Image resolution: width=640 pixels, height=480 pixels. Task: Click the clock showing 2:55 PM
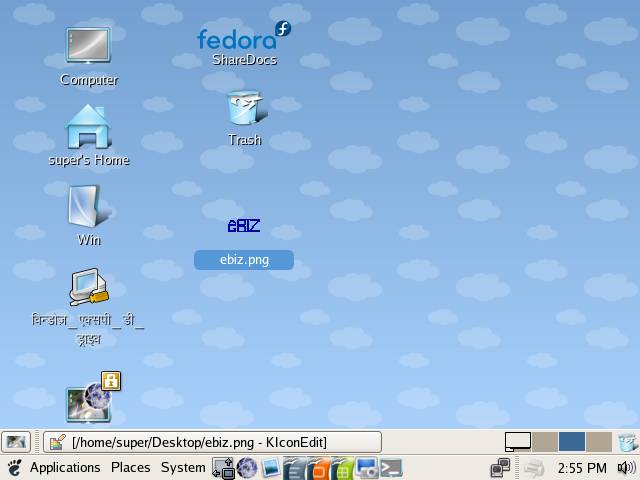(582, 468)
